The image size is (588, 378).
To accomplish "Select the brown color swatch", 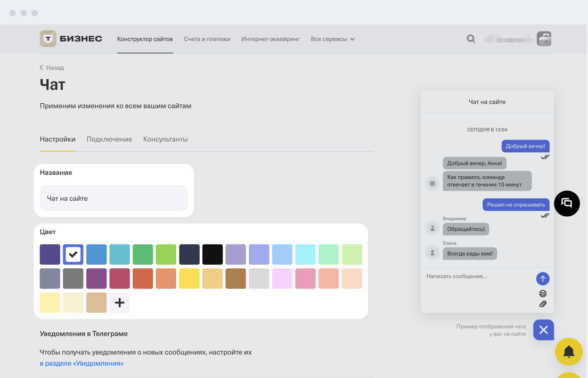I will click(x=235, y=278).
